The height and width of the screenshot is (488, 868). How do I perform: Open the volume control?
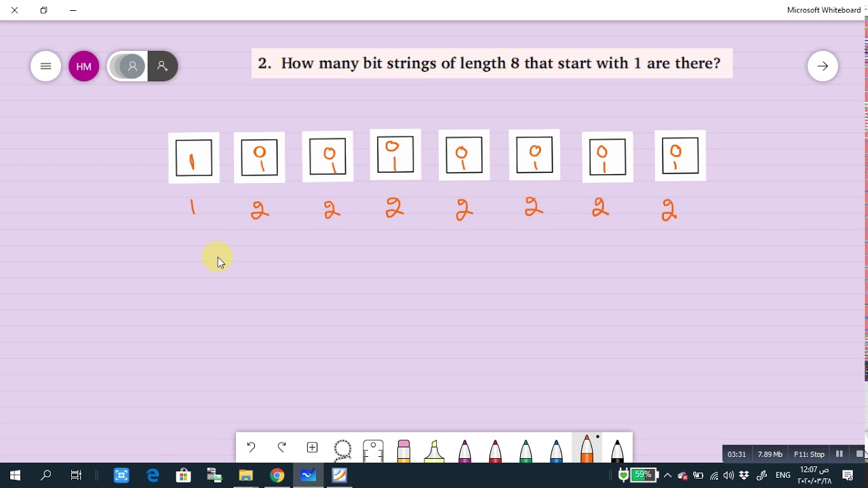point(729,476)
